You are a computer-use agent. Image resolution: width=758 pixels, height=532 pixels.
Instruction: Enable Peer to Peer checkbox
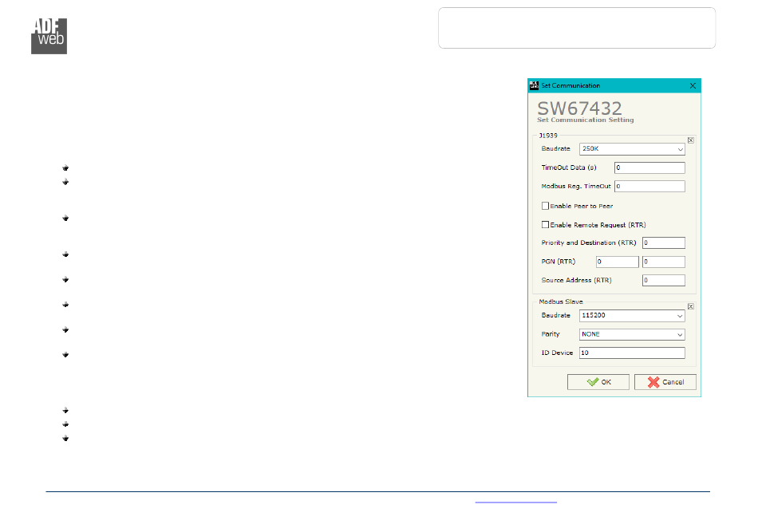(545, 206)
